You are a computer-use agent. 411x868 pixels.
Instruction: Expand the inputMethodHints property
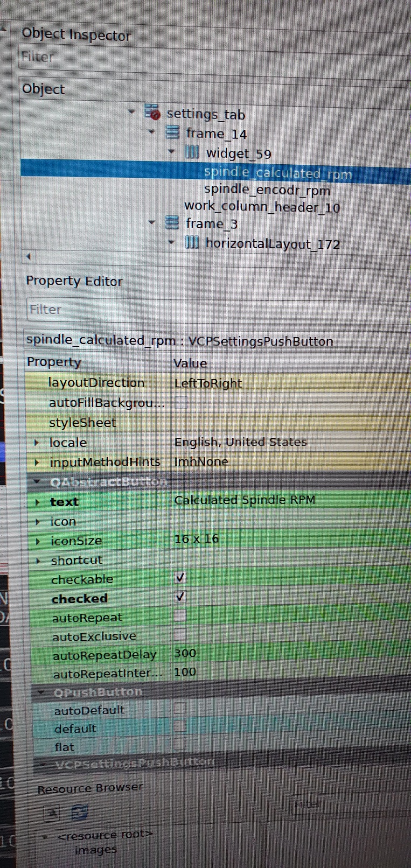pyautogui.click(x=37, y=462)
